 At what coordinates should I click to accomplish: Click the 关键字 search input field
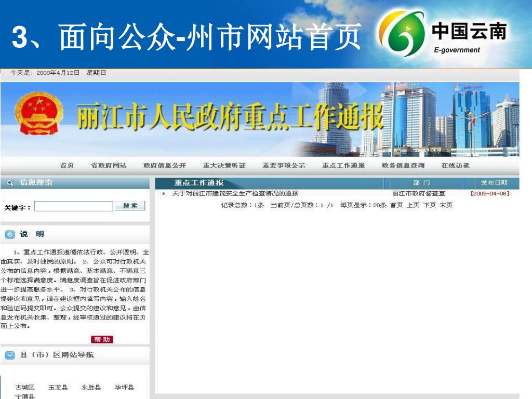click(74, 206)
